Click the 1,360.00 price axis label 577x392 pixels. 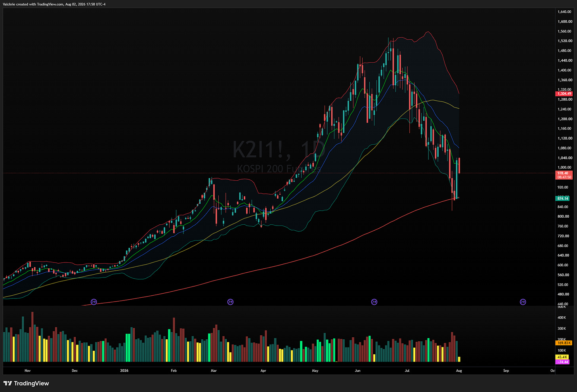point(564,80)
